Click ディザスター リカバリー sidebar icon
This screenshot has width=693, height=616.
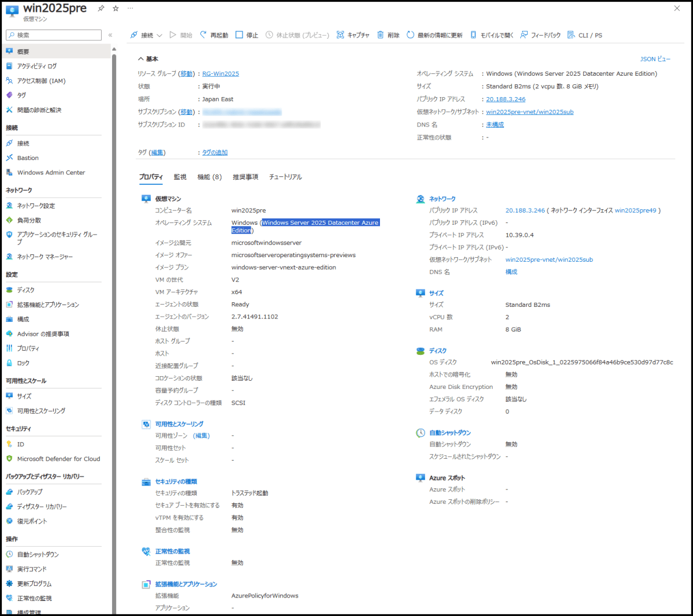9,507
